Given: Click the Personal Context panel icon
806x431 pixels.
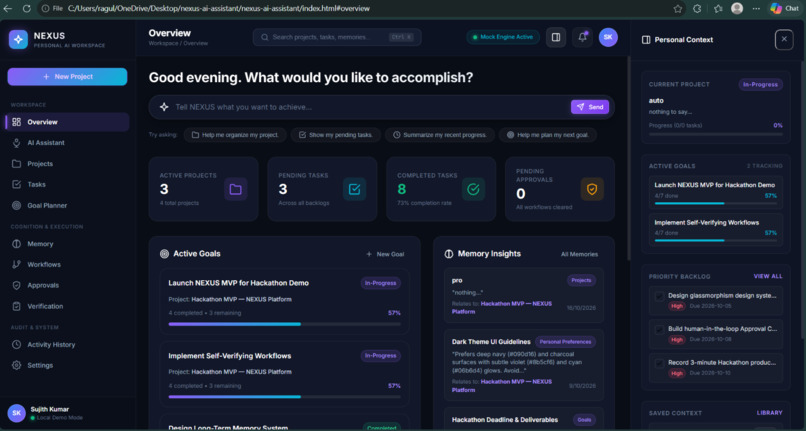Looking at the screenshot, I should (646, 40).
